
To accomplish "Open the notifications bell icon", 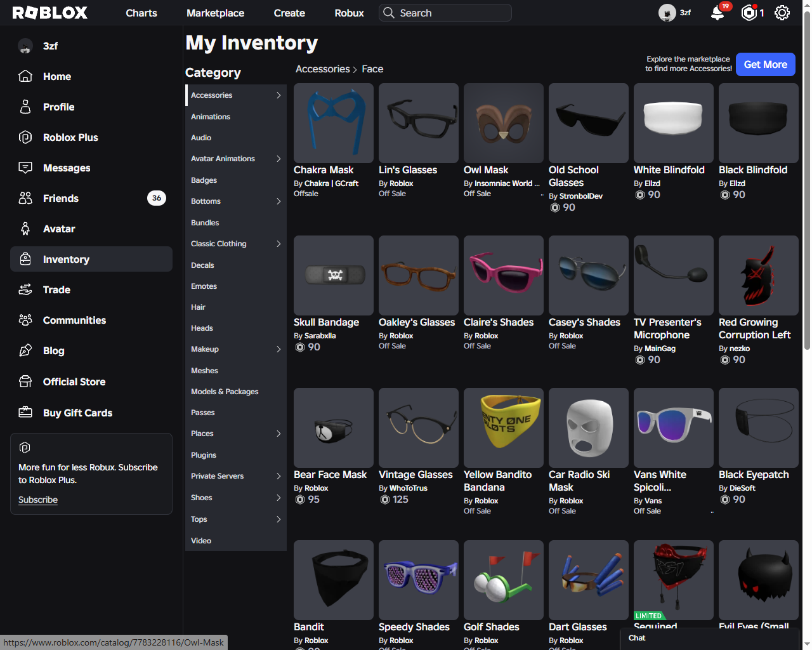I will pos(717,13).
